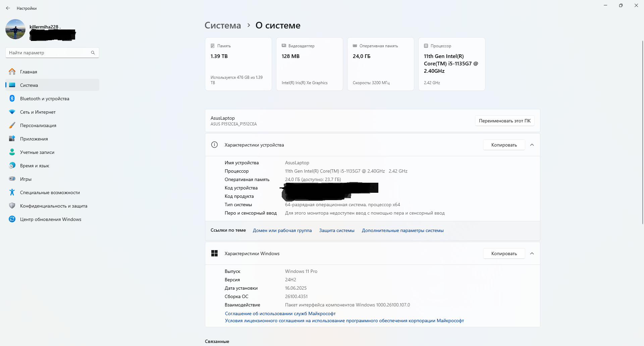644x346 pixels.
Task: Go to Главная settings page
Action: tap(52, 72)
